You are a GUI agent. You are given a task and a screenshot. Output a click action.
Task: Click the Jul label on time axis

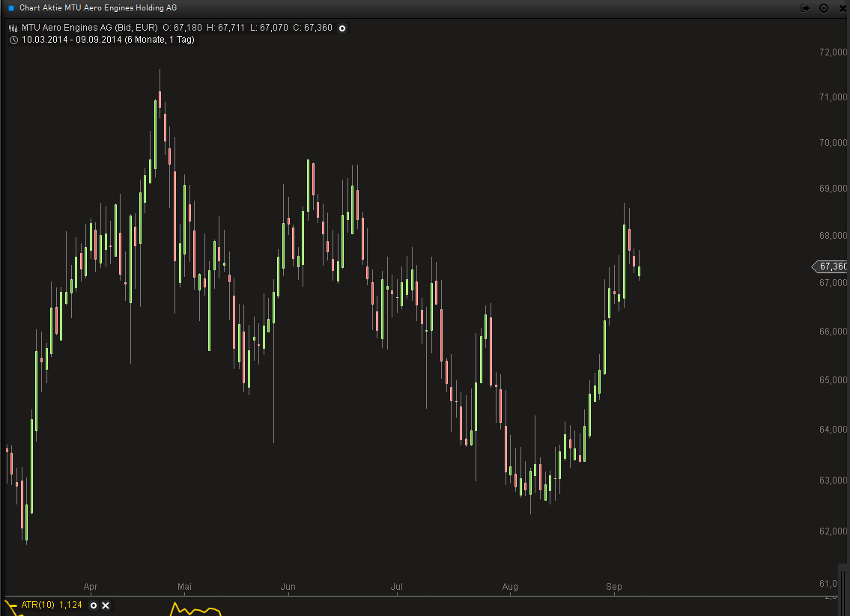[397, 587]
